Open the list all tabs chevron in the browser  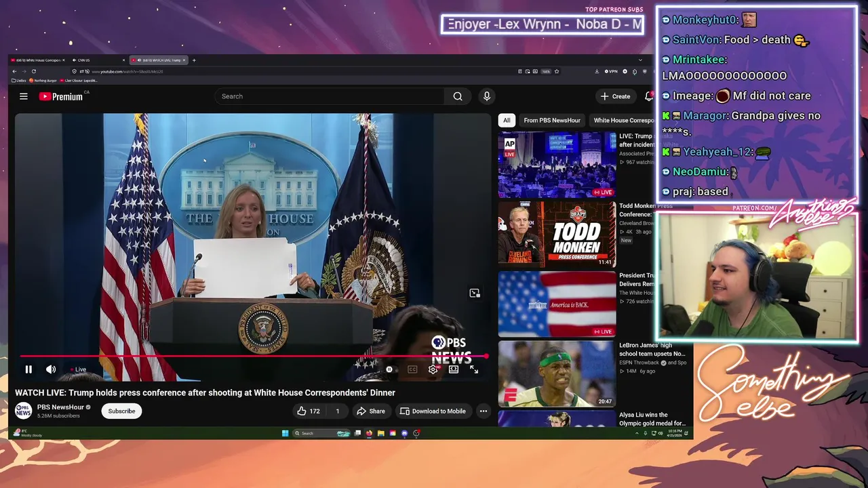[640, 60]
